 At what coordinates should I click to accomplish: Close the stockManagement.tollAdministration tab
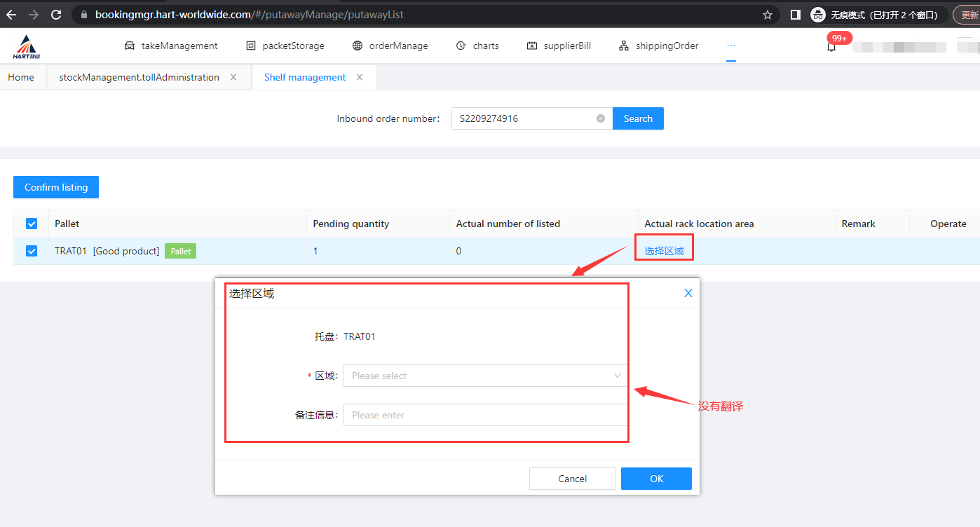coord(233,77)
